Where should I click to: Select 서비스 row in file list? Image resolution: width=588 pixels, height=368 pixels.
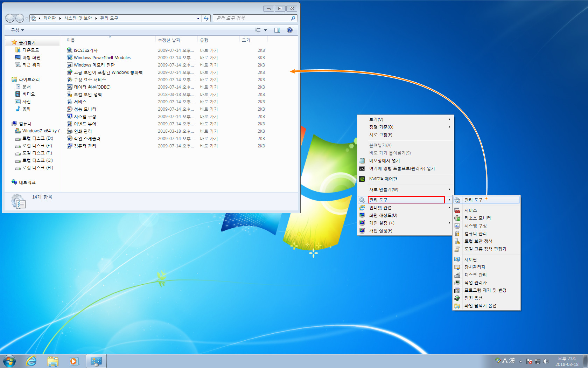166,102
